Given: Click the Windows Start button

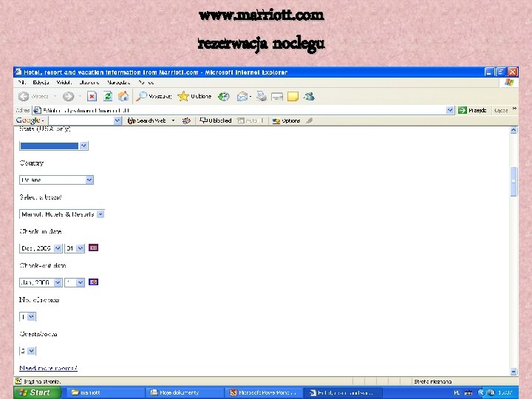Looking at the screenshot, I should 34,392.
